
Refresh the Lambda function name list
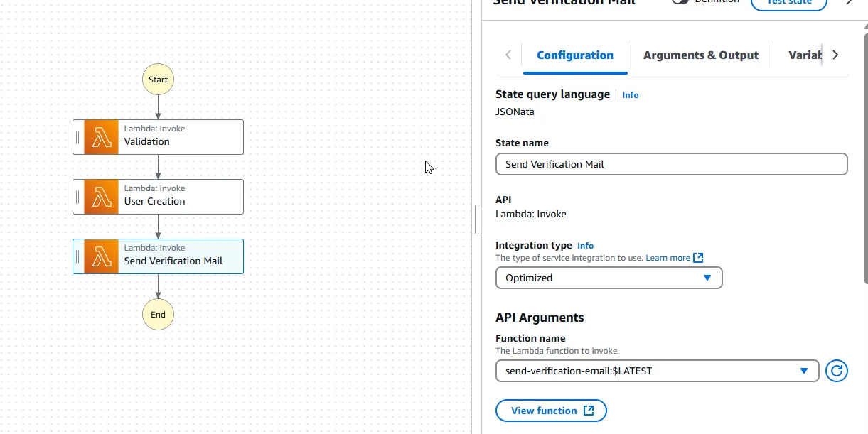click(837, 371)
